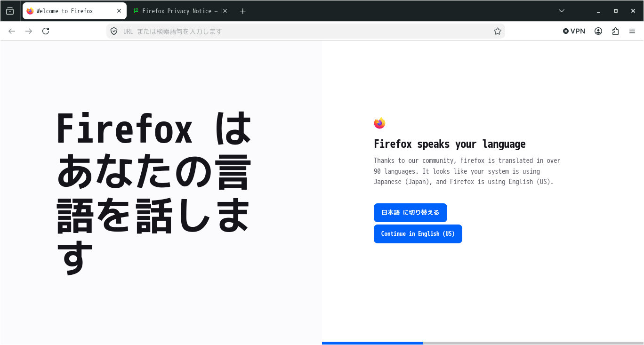Go forward with the forward arrow
This screenshot has height=345, width=644.
tap(29, 31)
